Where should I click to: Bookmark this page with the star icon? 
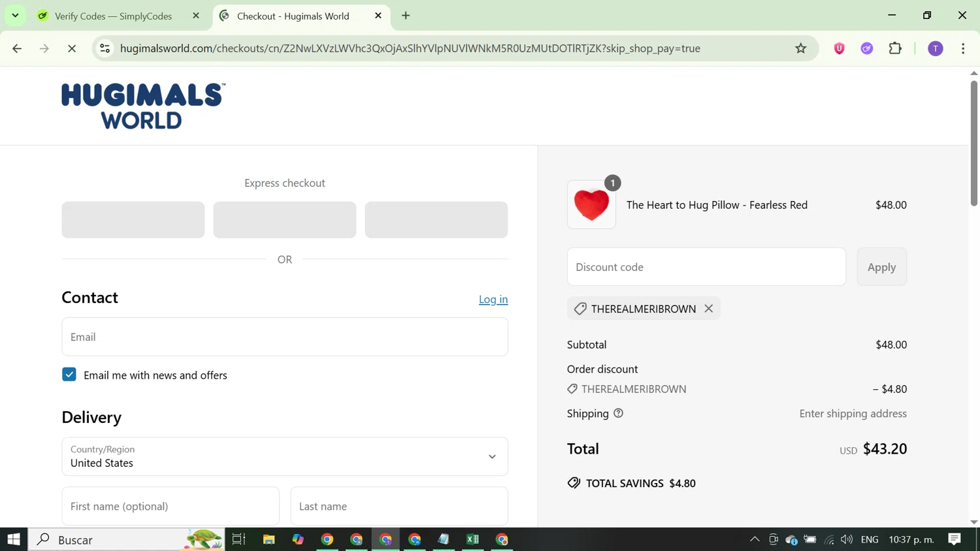pyautogui.click(x=800, y=48)
